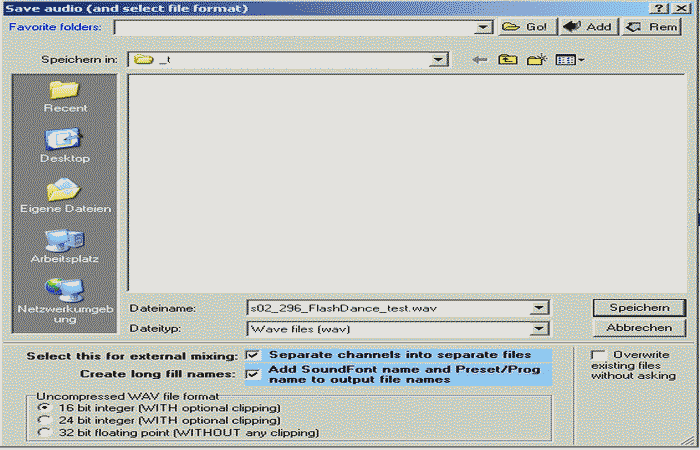This screenshot has width=700, height=450.
Task: Click the Abbrechen button
Action: pyautogui.click(x=639, y=328)
